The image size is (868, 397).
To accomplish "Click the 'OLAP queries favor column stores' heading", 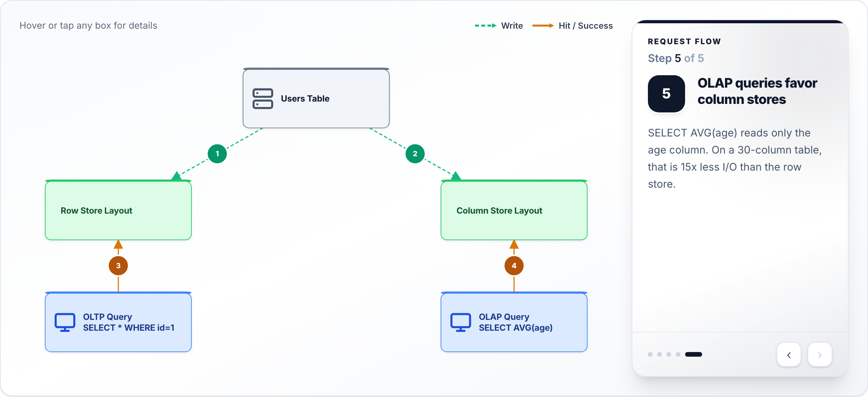I will (757, 91).
